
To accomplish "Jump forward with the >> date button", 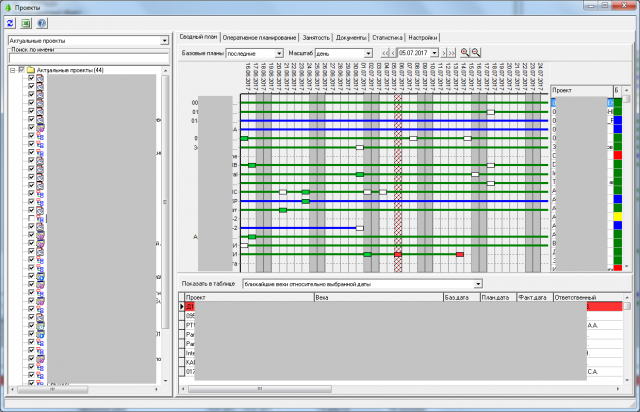I will coord(451,53).
